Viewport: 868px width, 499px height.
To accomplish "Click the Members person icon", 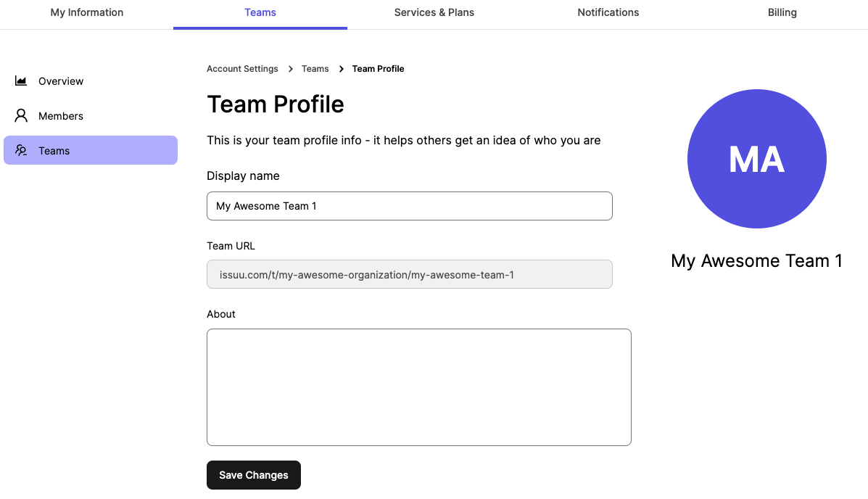I will coord(20,115).
